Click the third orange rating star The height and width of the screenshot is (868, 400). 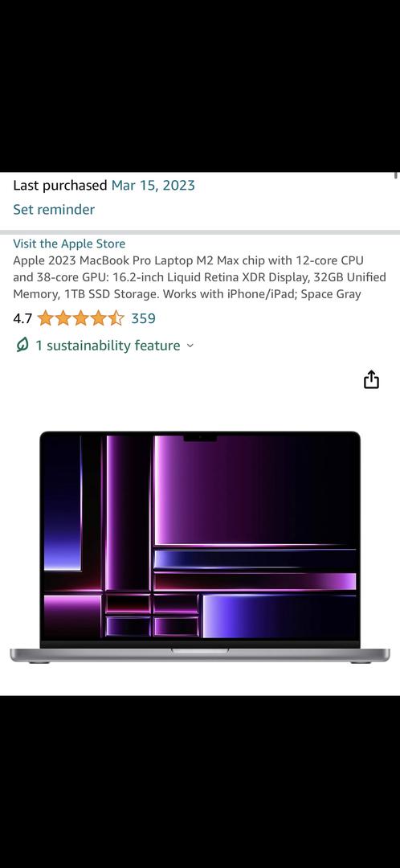click(81, 318)
